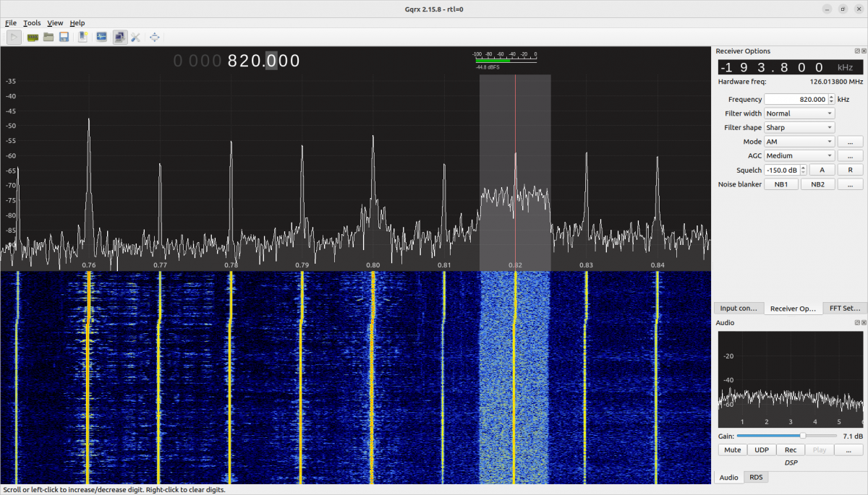Image resolution: width=868 pixels, height=495 pixels.
Task: Toggle the NB2 noise blanker
Action: click(x=817, y=184)
